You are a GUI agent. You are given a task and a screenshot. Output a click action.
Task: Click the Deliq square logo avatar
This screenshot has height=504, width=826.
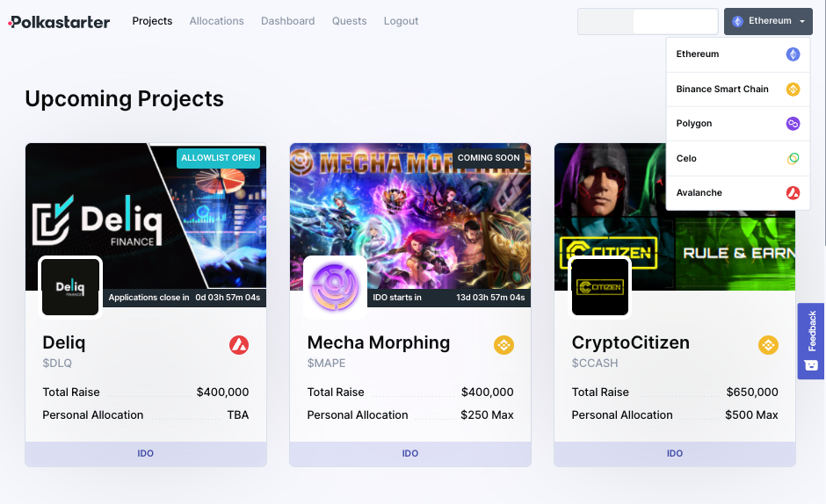[x=70, y=287]
